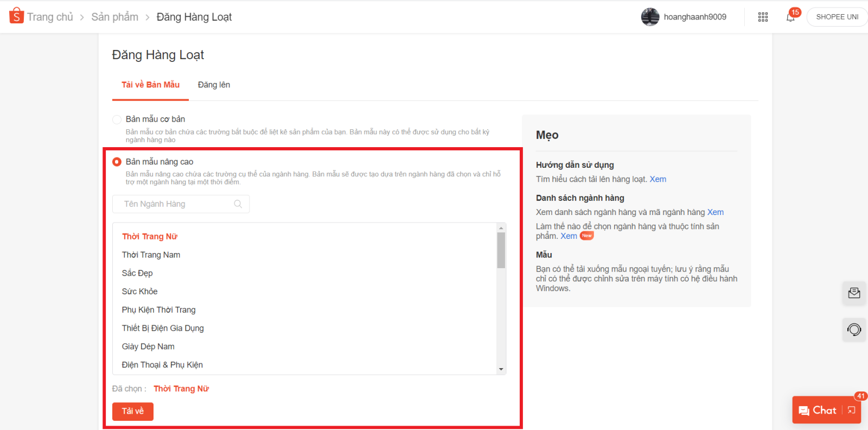Expand the Chat window popout icon
This screenshot has width=868, height=430.
point(852,410)
